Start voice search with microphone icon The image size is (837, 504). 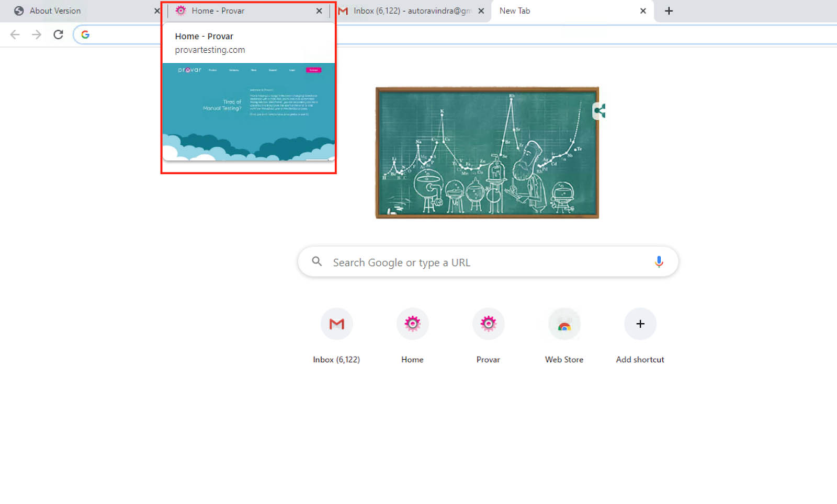coord(659,262)
